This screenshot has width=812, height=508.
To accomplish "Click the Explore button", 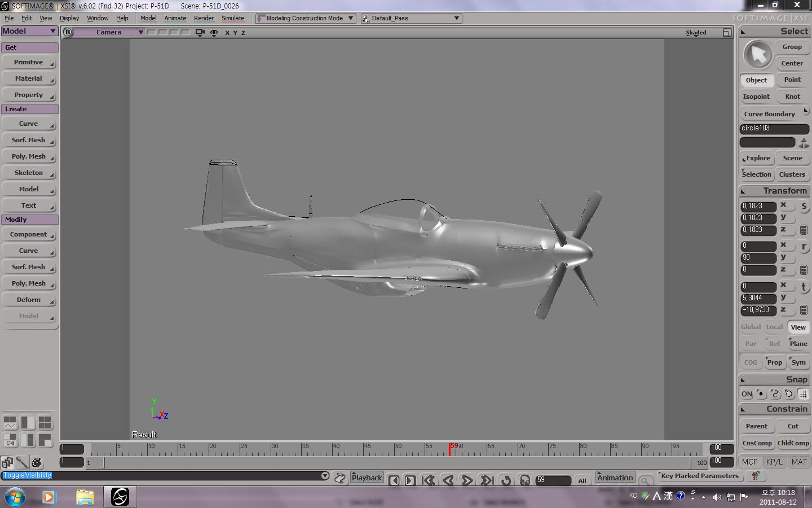I will (756, 158).
